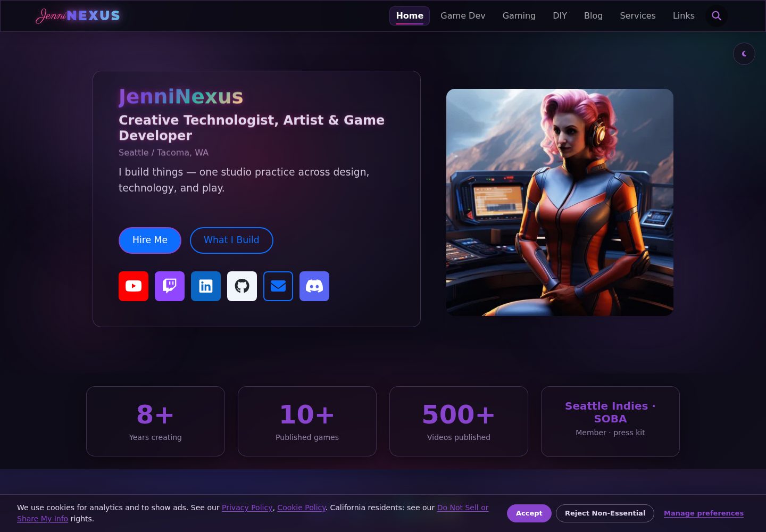Click Reject Non-Essential button
Viewport: 766px width, 532px height.
(605, 513)
